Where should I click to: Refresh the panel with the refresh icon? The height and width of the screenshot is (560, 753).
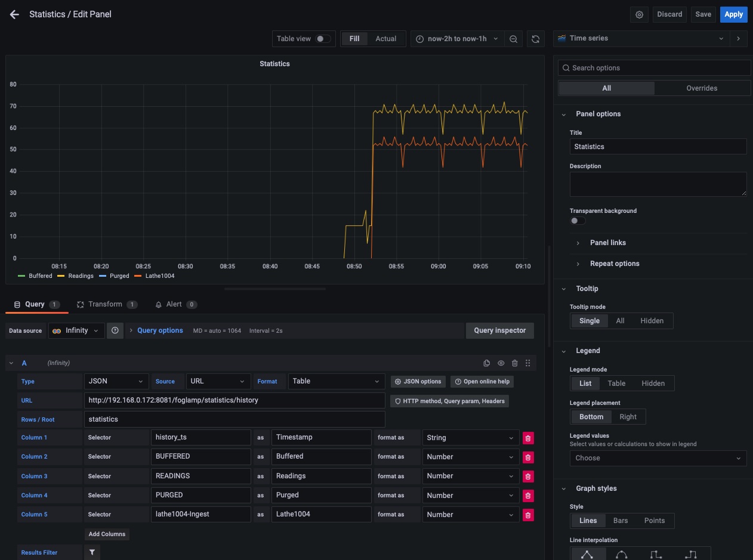click(535, 39)
